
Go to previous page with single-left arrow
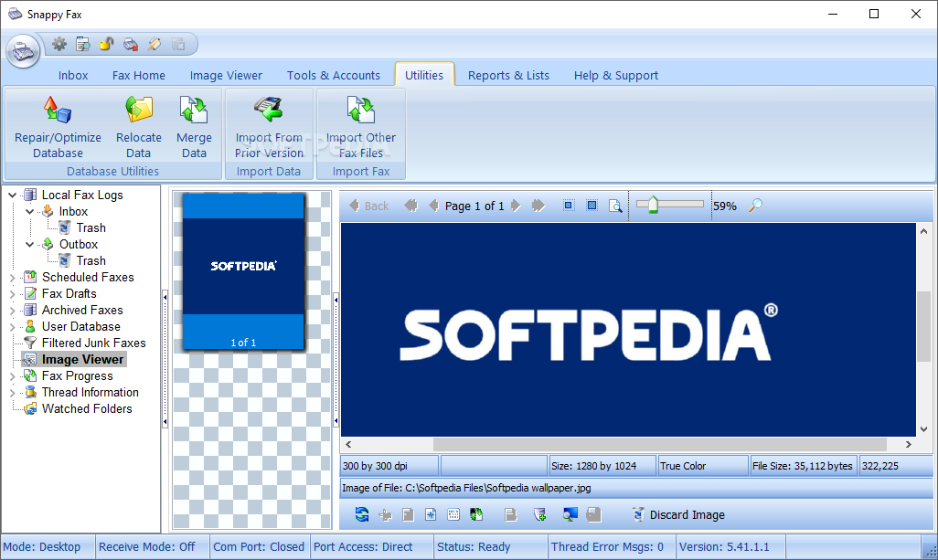433,206
